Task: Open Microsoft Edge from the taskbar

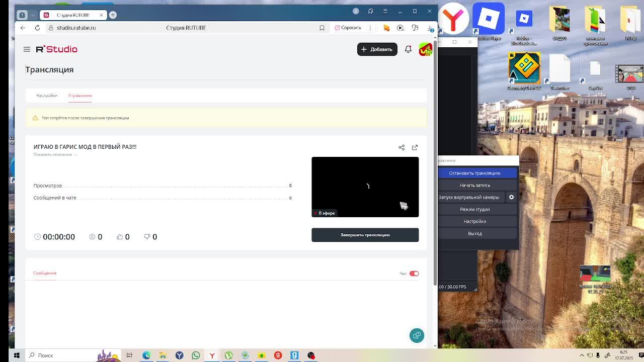Action: pyautogui.click(x=146, y=355)
